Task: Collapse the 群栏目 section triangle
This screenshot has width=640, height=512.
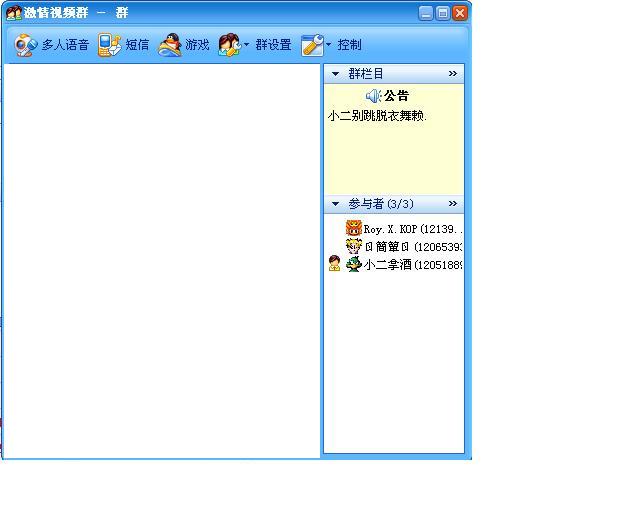Action: (335, 74)
